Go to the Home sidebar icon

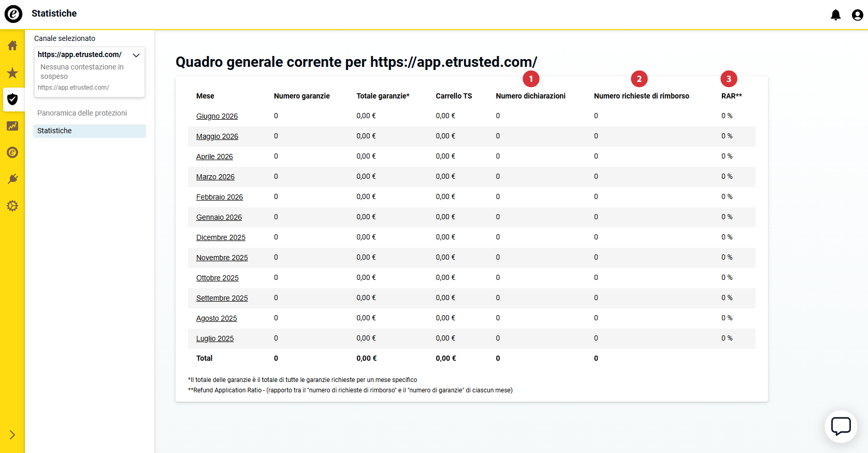[12, 46]
